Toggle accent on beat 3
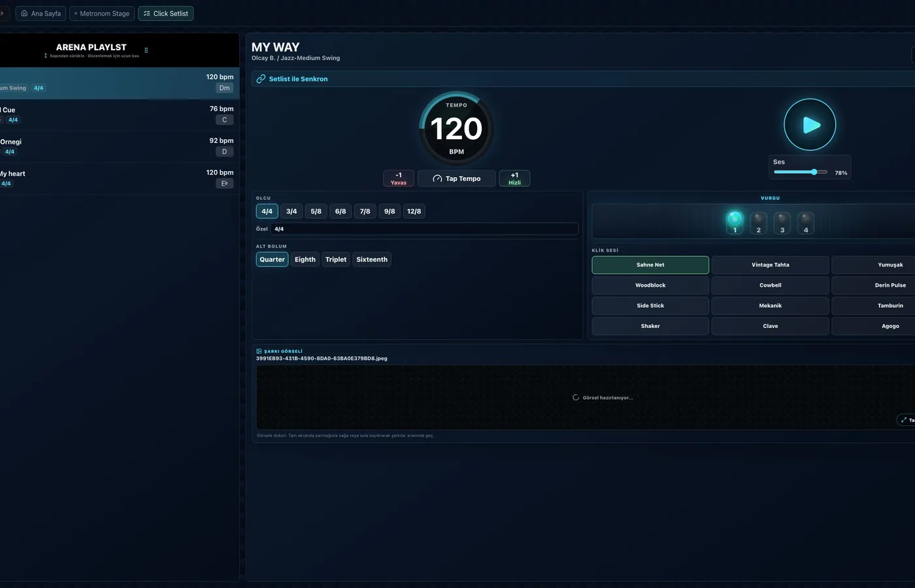 pos(782,222)
